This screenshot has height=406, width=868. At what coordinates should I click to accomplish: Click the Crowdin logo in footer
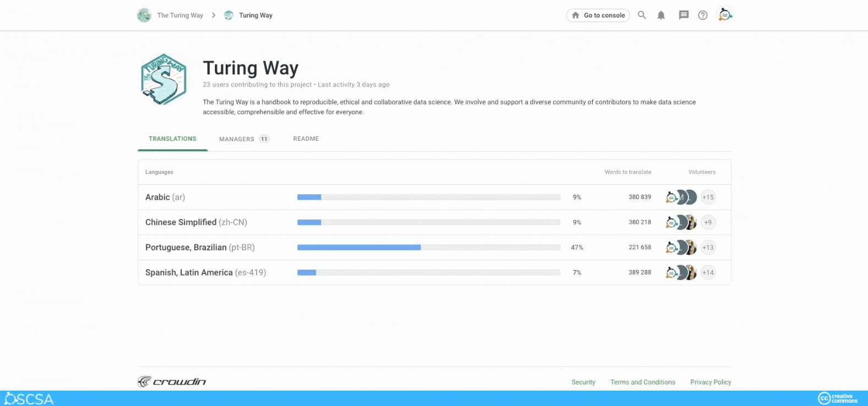pos(172,382)
